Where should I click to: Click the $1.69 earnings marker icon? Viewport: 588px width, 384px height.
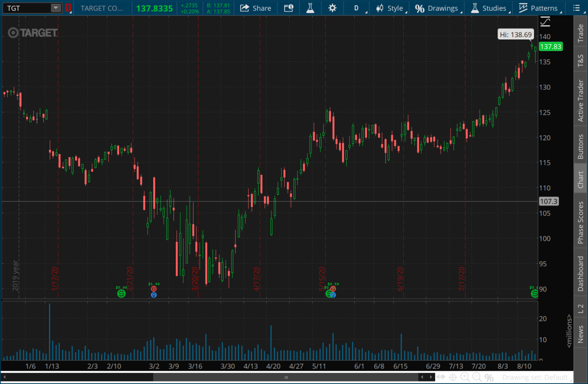click(x=154, y=288)
